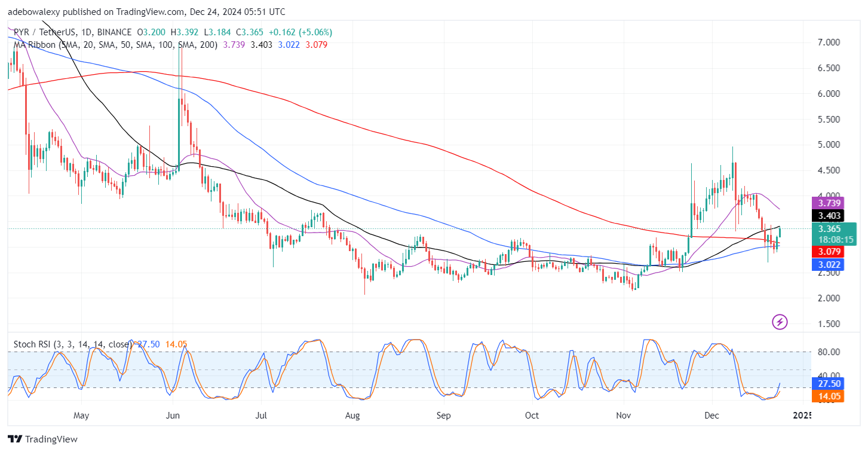
Task: Click the Sep date axis label
Action: tap(443, 415)
